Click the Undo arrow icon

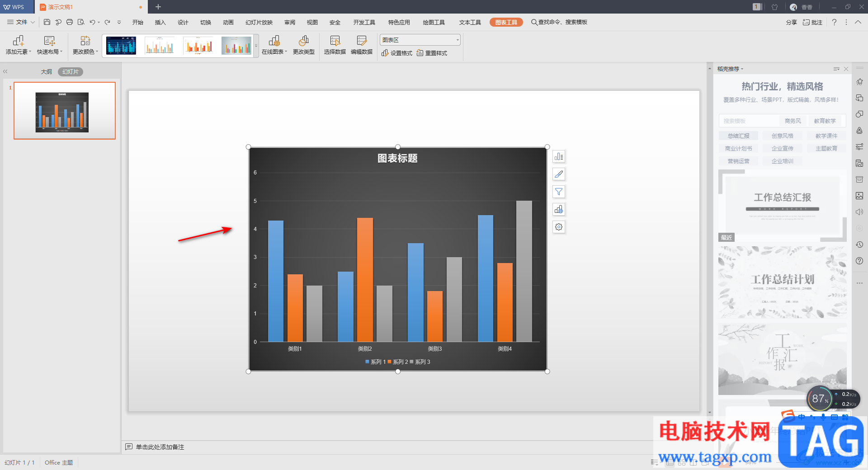[x=92, y=22]
